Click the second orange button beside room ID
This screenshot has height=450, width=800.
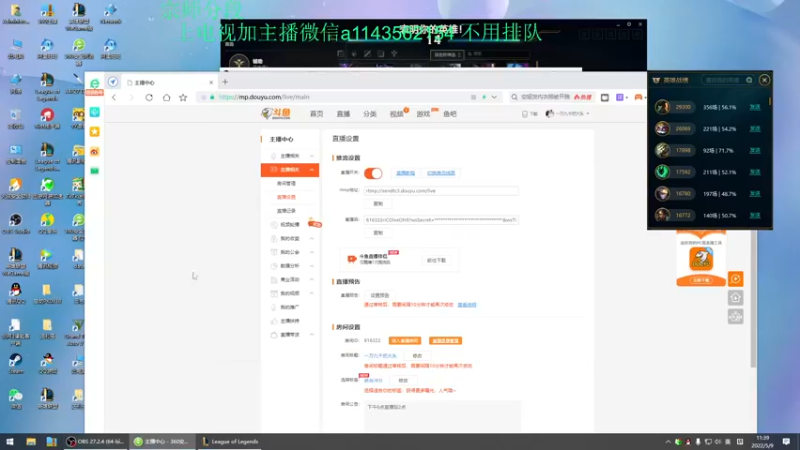coord(445,340)
